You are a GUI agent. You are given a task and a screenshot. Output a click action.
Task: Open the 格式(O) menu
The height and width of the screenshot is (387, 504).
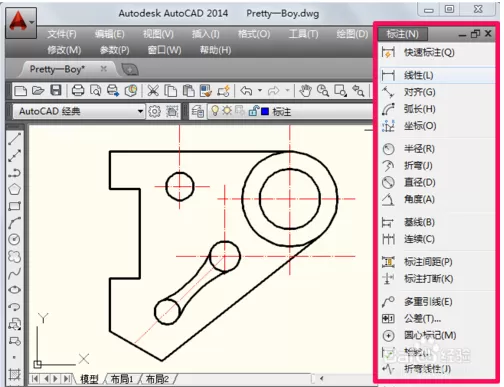[x=254, y=34]
